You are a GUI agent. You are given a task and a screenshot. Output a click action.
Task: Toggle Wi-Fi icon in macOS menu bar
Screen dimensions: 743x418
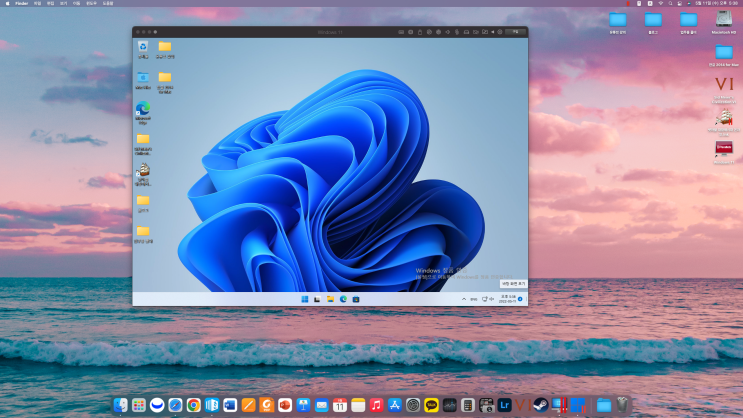click(661, 3)
